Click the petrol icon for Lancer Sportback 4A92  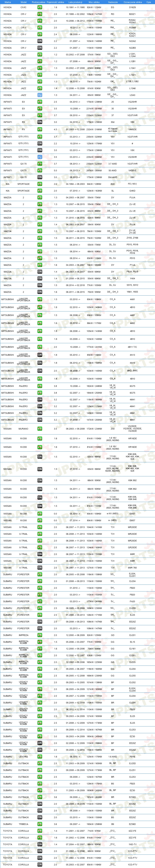(40, 323)
